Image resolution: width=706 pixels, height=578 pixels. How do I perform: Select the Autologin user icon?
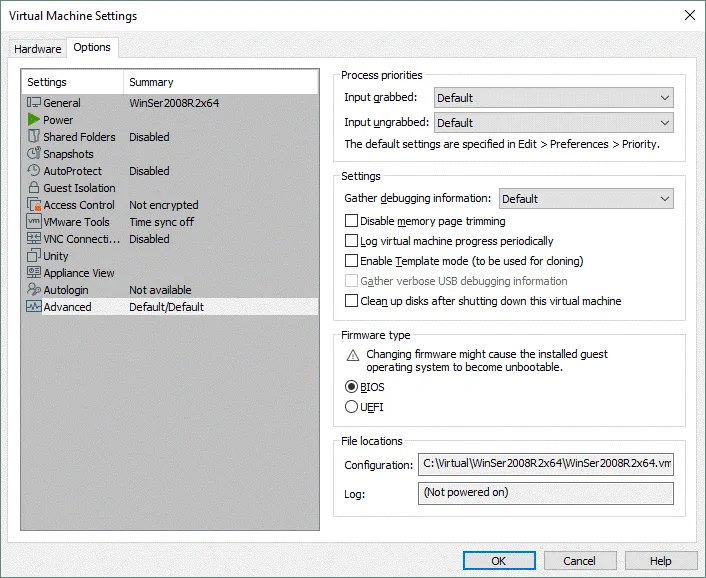pyautogui.click(x=34, y=290)
